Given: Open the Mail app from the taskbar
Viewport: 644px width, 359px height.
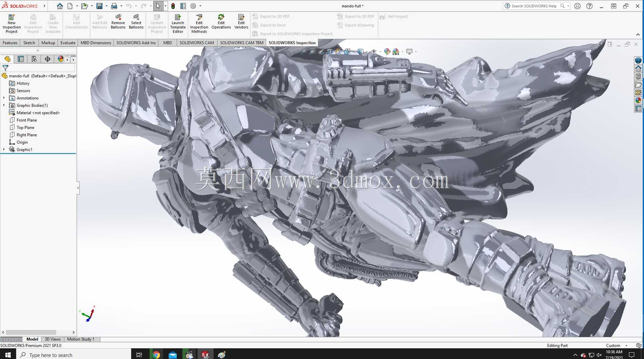Looking at the screenshot, I should (x=173, y=355).
